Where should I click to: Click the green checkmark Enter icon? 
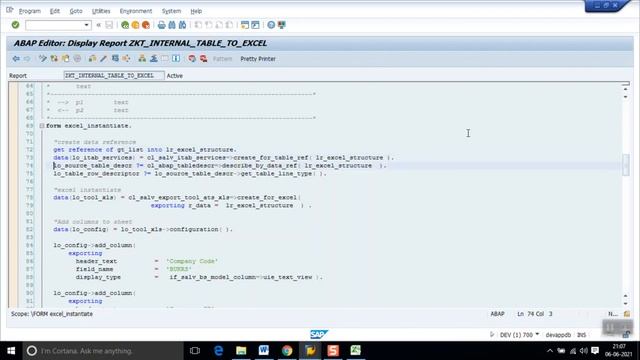tap(16, 25)
